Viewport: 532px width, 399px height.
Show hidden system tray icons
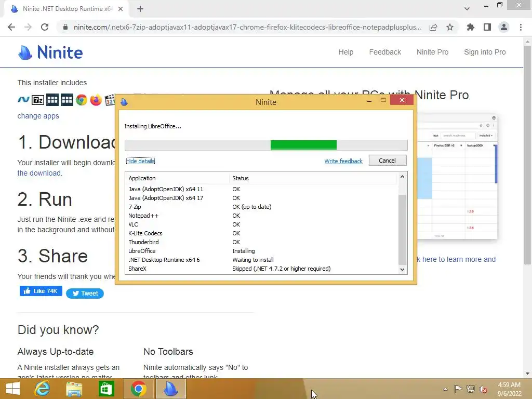coord(445,389)
